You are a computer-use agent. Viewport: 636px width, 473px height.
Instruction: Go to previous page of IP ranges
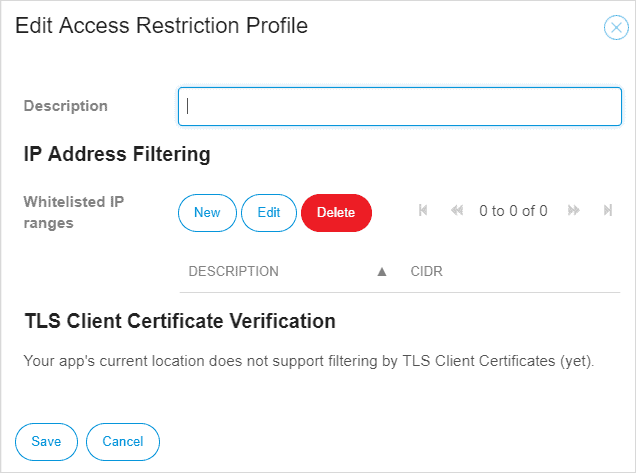pyautogui.click(x=457, y=211)
